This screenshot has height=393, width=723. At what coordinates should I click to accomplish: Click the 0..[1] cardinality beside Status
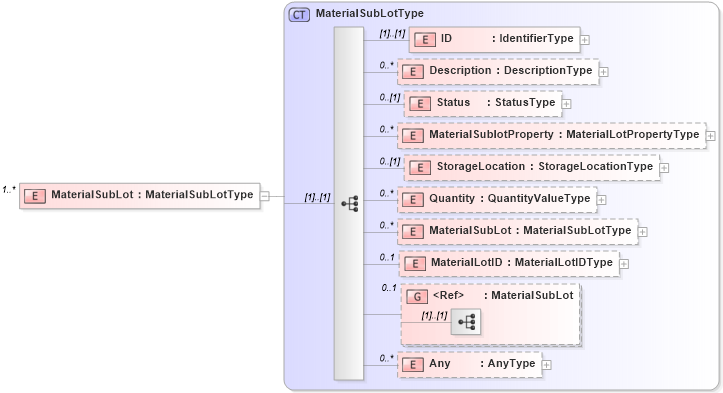click(390, 97)
